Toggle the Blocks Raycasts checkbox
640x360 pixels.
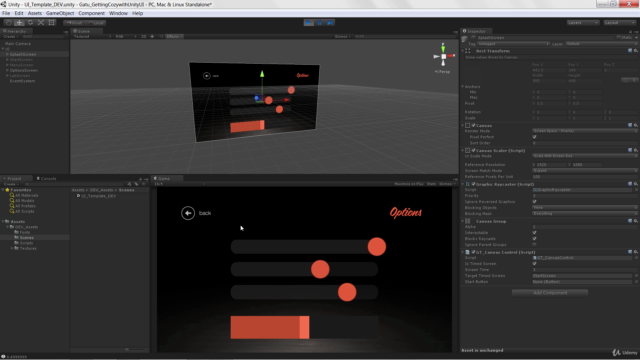click(x=534, y=238)
